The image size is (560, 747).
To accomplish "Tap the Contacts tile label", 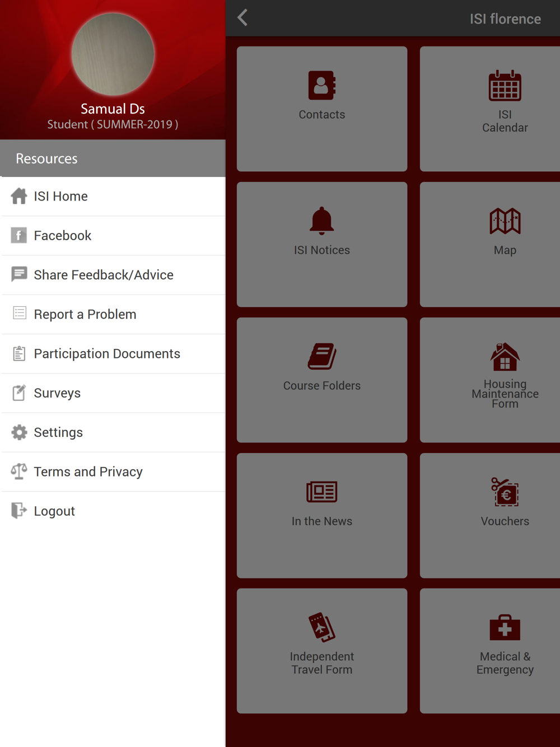I will click(322, 114).
